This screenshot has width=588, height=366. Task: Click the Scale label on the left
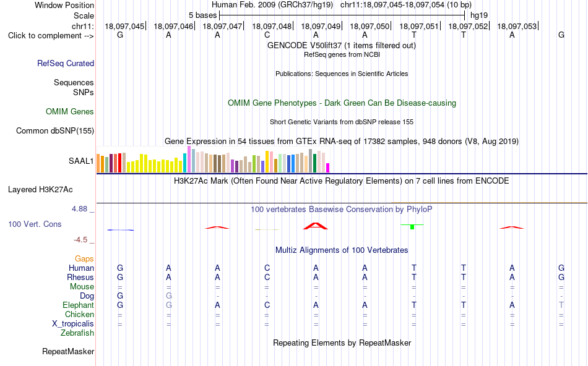(84, 15)
